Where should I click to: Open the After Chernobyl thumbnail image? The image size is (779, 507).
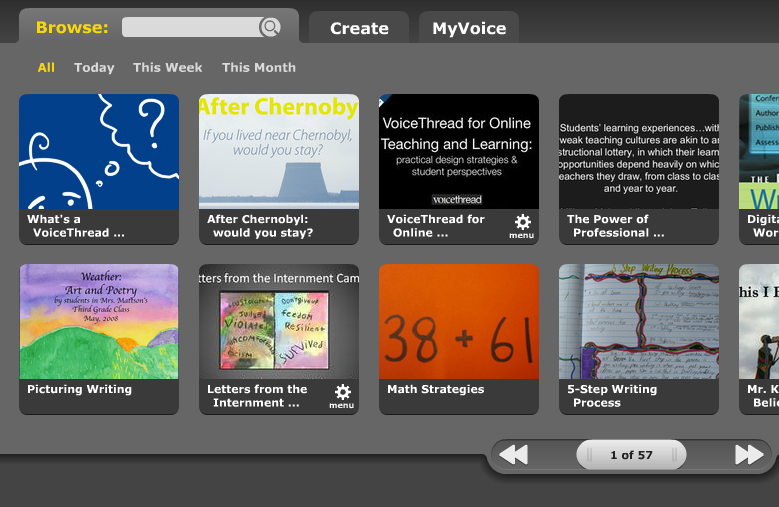click(279, 151)
